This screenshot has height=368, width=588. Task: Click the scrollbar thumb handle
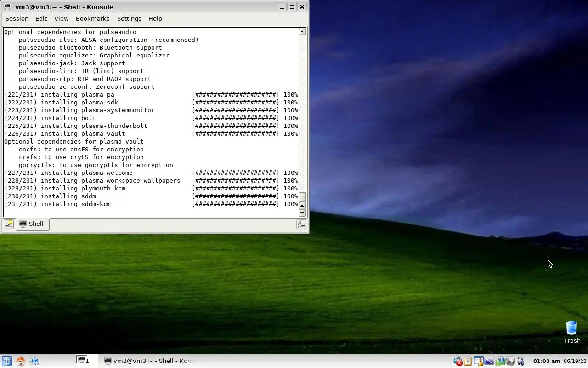click(302, 197)
